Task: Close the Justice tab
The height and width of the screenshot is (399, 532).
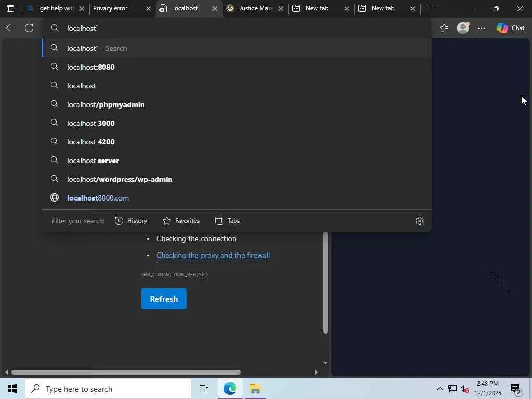Action: tap(281, 9)
